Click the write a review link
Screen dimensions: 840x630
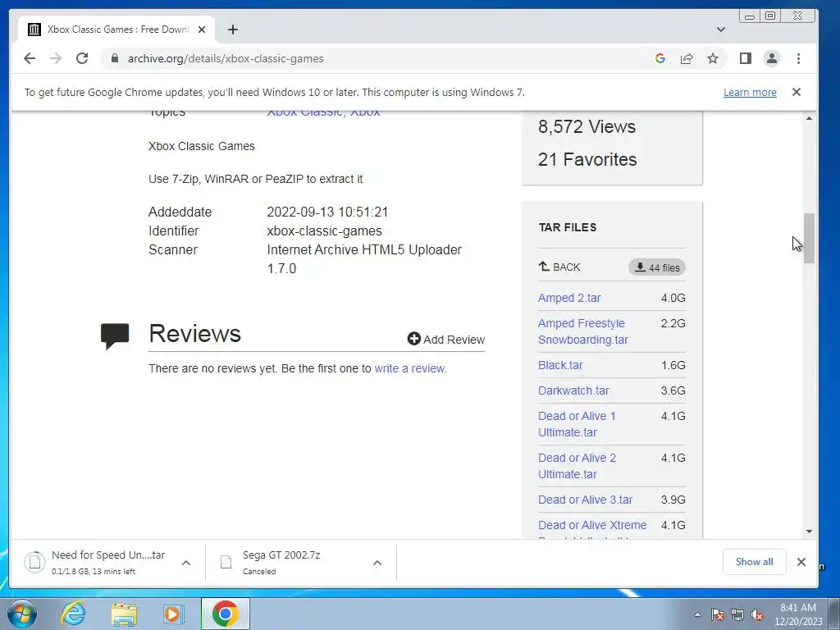click(409, 368)
